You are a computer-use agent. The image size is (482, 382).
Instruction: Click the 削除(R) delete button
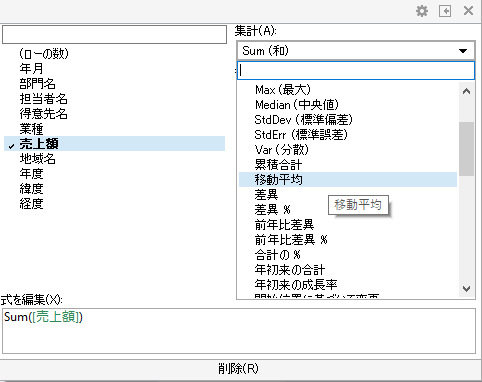(x=239, y=369)
